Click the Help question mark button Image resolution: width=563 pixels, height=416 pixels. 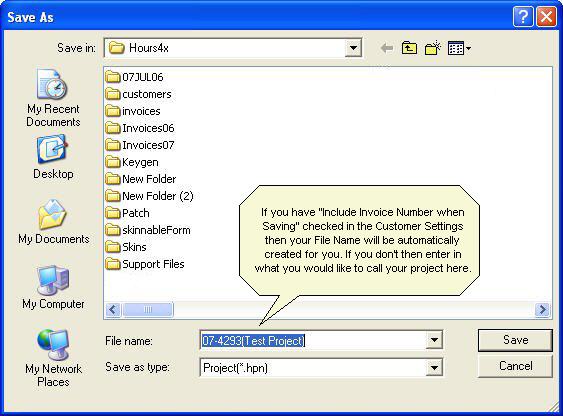tap(523, 17)
